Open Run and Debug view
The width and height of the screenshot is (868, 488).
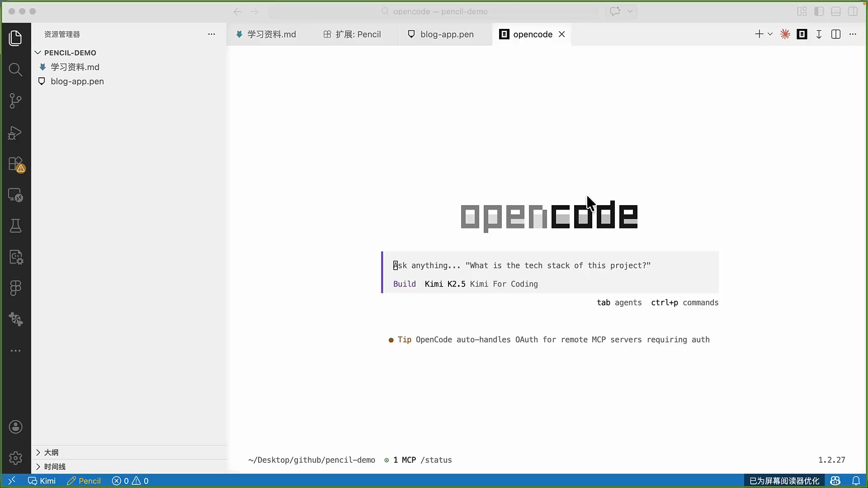[x=15, y=132]
